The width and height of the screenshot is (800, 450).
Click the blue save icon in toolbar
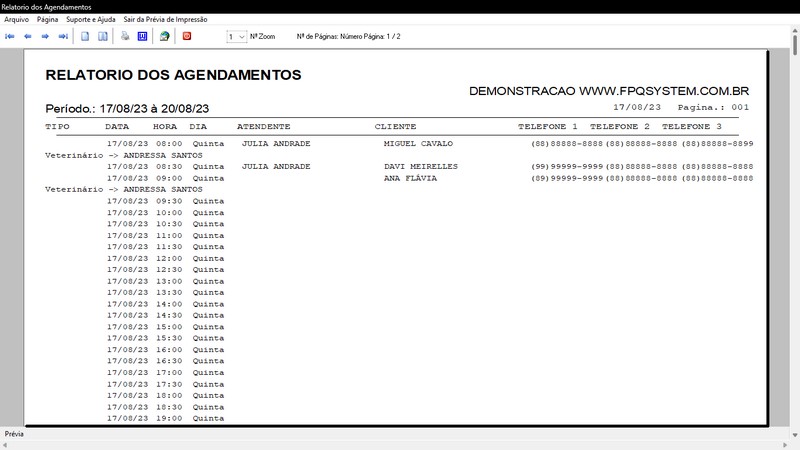pos(142,36)
